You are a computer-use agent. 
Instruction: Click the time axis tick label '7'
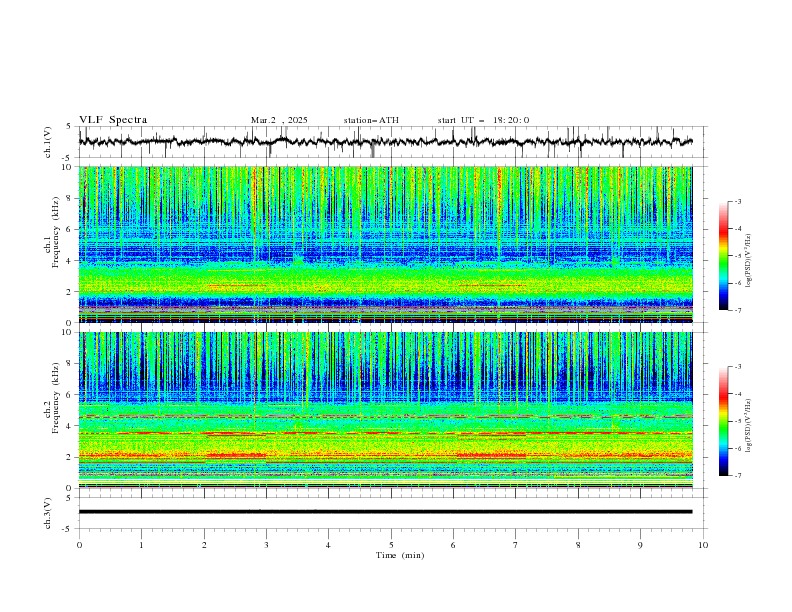pyautogui.click(x=516, y=545)
